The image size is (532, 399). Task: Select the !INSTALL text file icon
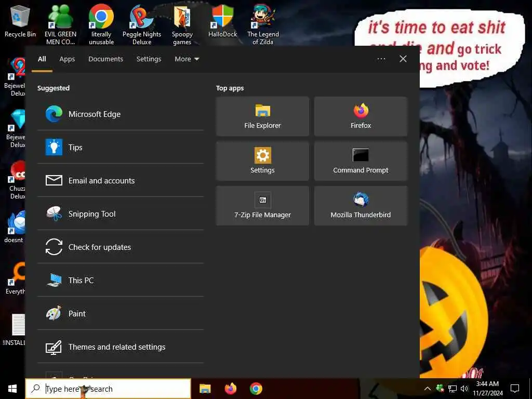tap(14, 329)
